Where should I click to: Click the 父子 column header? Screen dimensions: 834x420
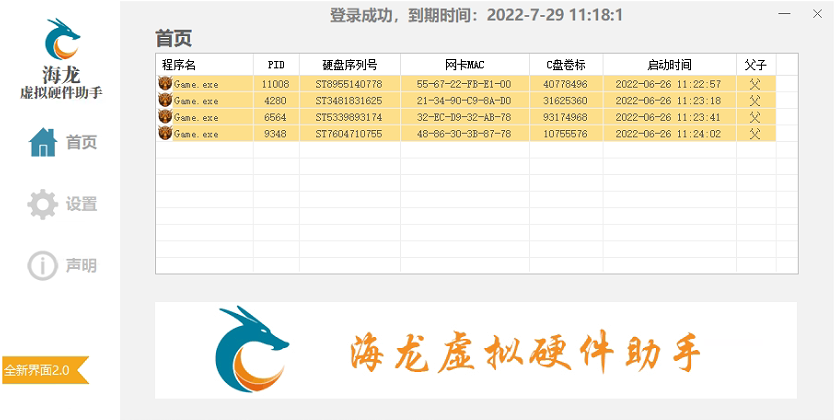(756, 65)
